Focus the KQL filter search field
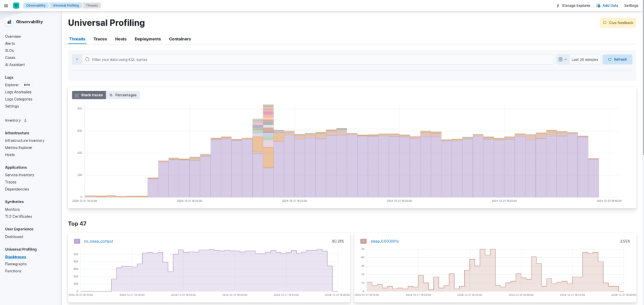Viewport: 644px width, 305px height. (x=318, y=60)
